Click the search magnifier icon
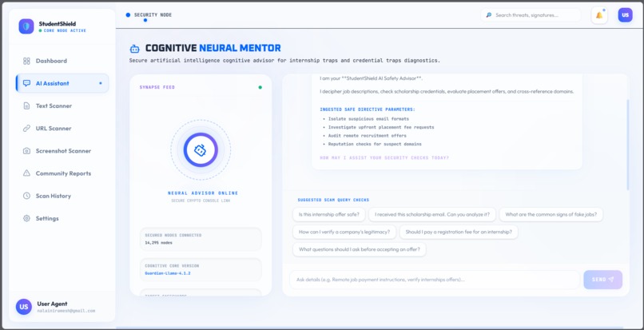This screenshot has width=644, height=330. [x=489, y=15]
